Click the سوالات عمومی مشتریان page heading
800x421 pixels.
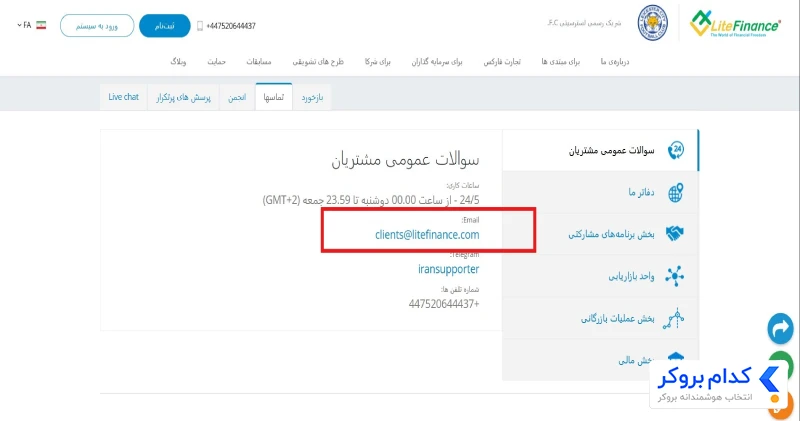pyautogui.click(x=405, y=160)
